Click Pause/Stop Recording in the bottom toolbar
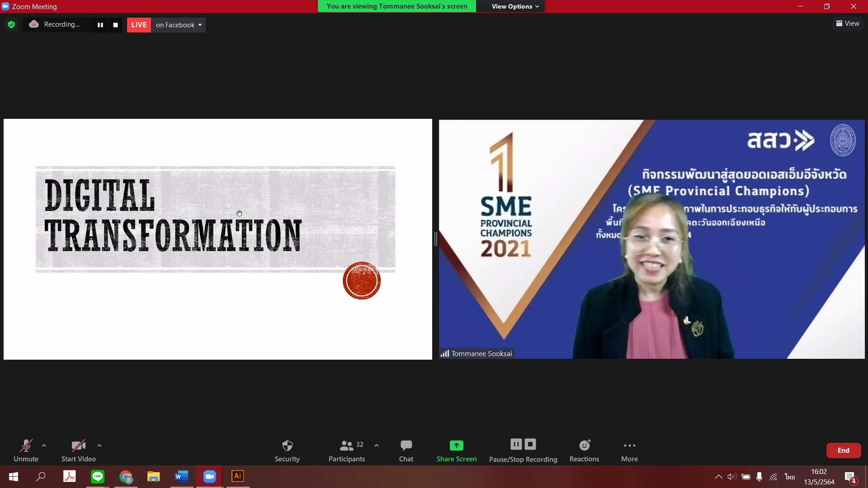 (523, 450)
